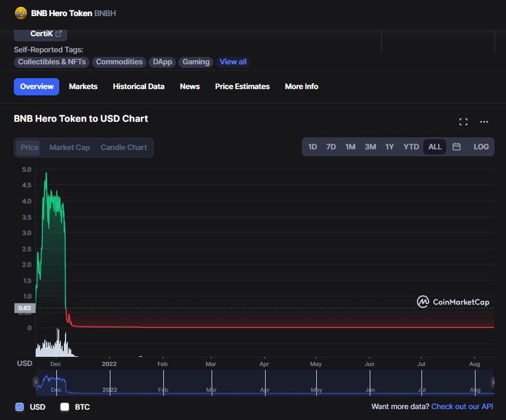Select the 3M time range
This screenshot has height=420, width=506.
pyautogui.click(x=370, y=147)
